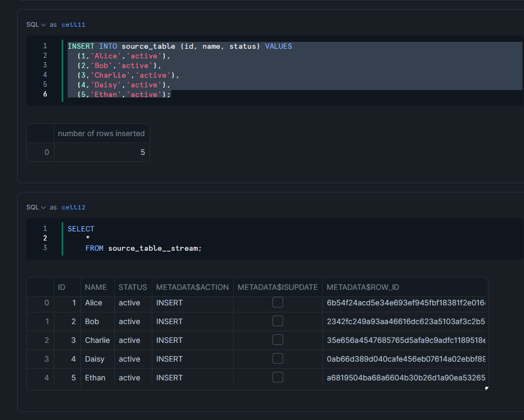Place cursor on the Charlie values line
524x420 pixels.
click(128, 76)
